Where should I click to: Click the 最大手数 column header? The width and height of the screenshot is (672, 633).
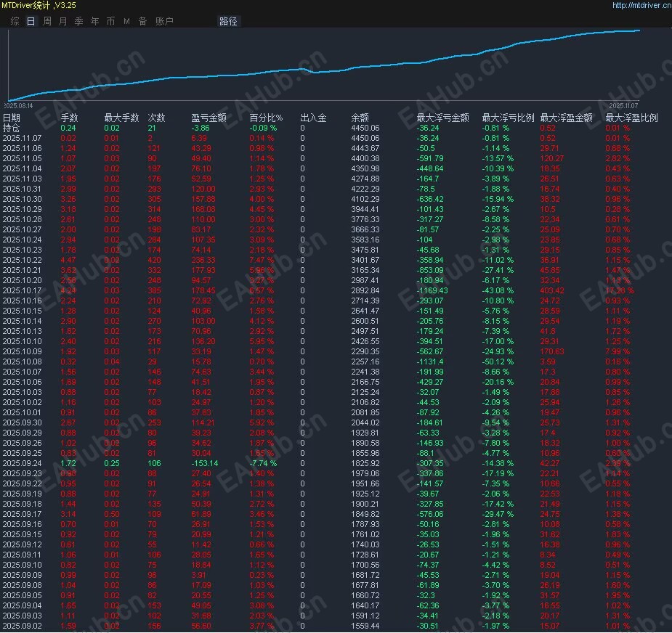pyautogui.click(x=122, y=118)
